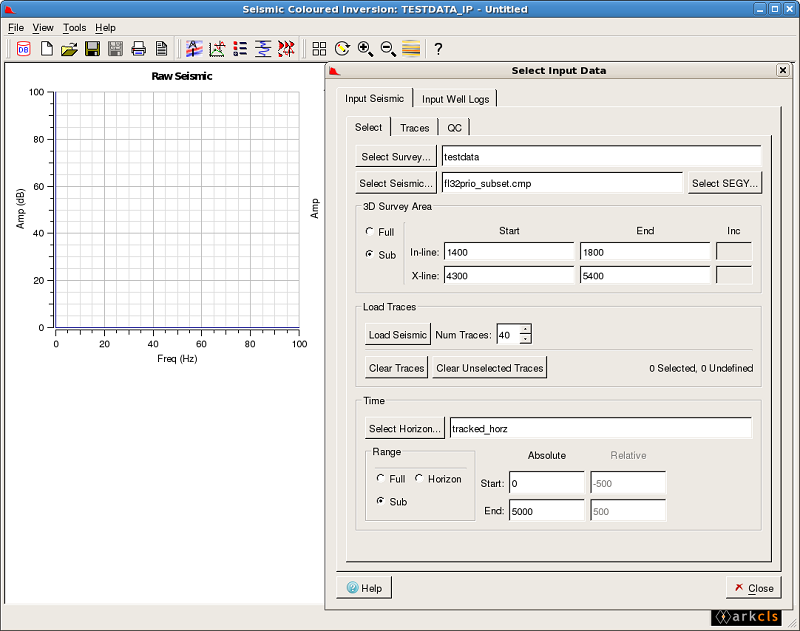Screen dimensions: 800x631
Task: Zoom out with magnifier minus icon
Action: coord(388,48)
